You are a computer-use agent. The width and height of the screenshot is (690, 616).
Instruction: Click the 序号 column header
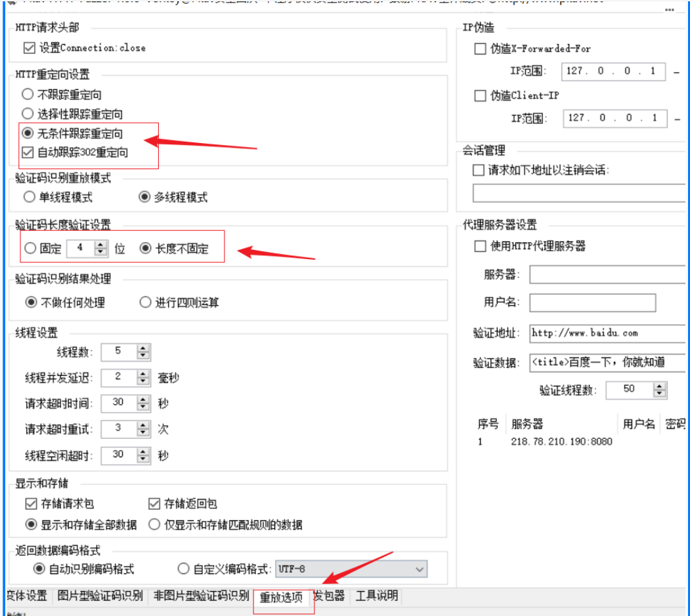pyautogui.click(x=488, y=424)
